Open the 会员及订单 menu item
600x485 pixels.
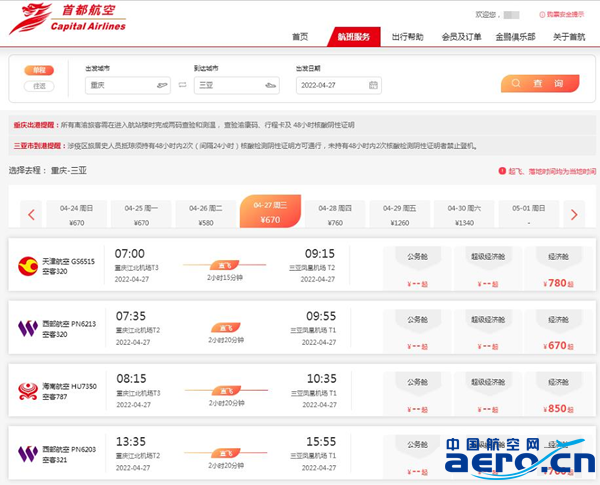(461, 37)
